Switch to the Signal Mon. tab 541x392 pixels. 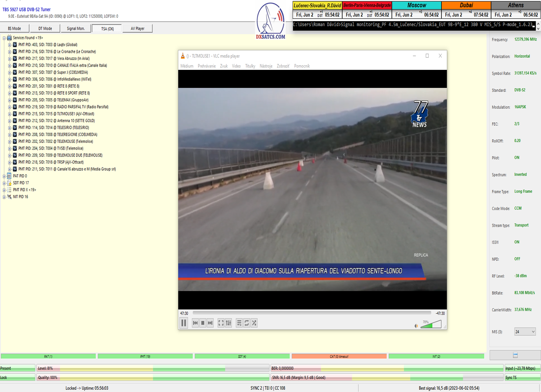pos(75,28)
